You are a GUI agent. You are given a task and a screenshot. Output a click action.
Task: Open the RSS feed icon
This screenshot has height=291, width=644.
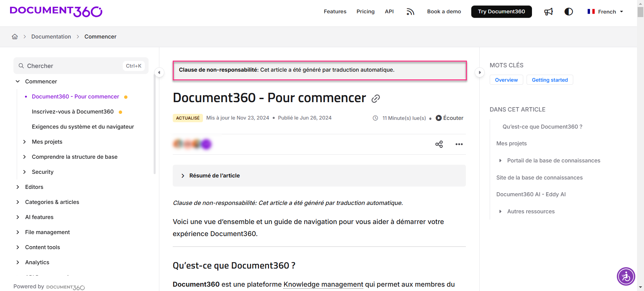pyautogui.click(x=410, y=12)
